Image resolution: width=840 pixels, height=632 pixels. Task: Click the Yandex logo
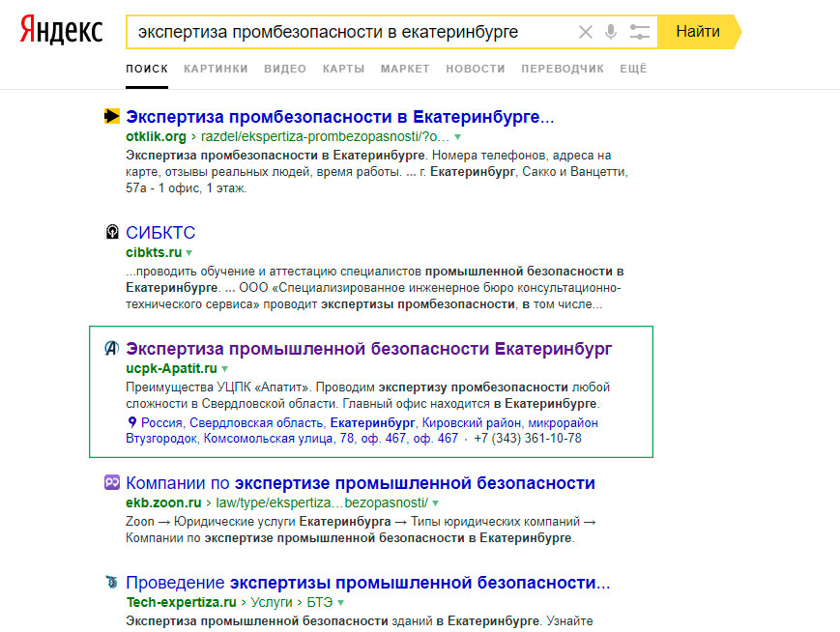tap(62, 31)
